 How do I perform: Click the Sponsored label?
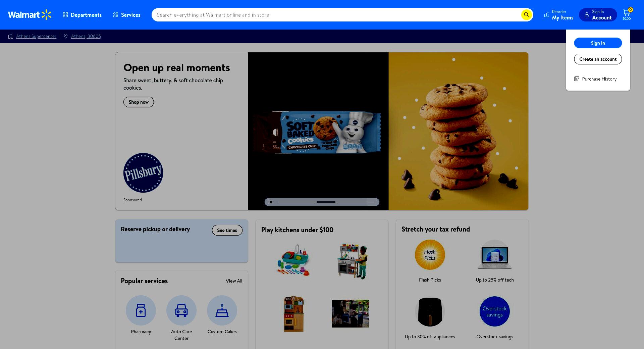point(132,200)
